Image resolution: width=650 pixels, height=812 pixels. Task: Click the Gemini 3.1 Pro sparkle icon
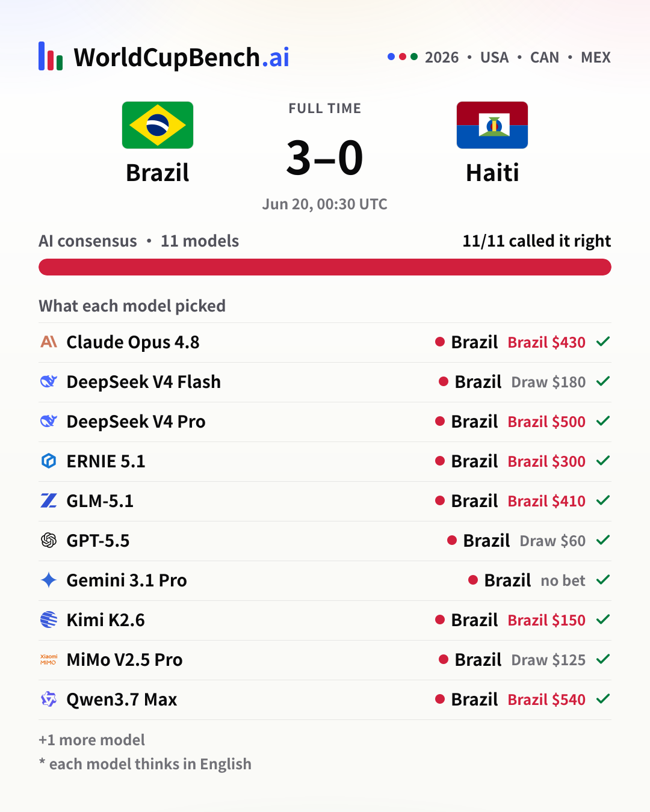click(x=49, y=580)
